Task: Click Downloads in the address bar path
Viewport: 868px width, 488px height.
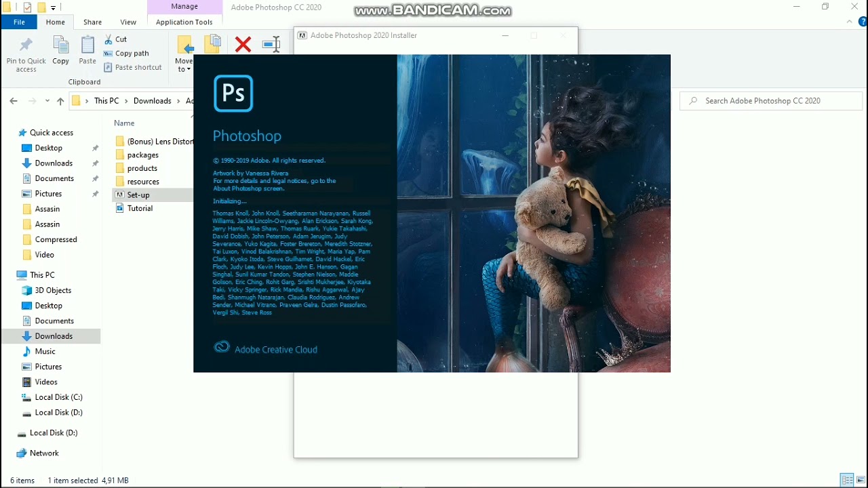Action: tap(153, 101)
